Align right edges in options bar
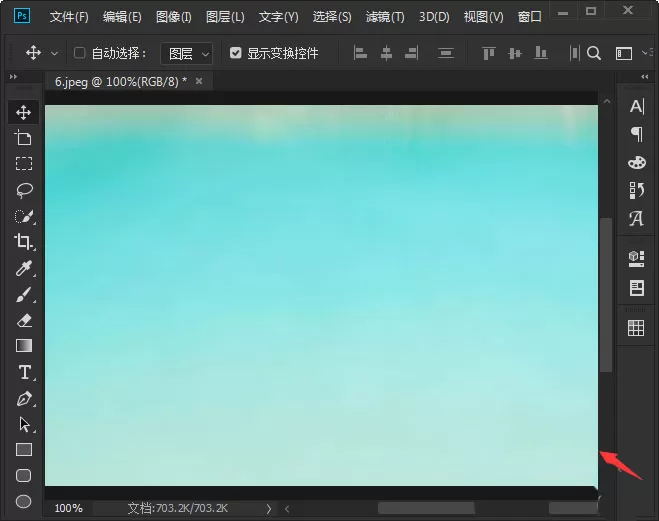The width and height of the screenshot is (659, 521). point(411,53)
